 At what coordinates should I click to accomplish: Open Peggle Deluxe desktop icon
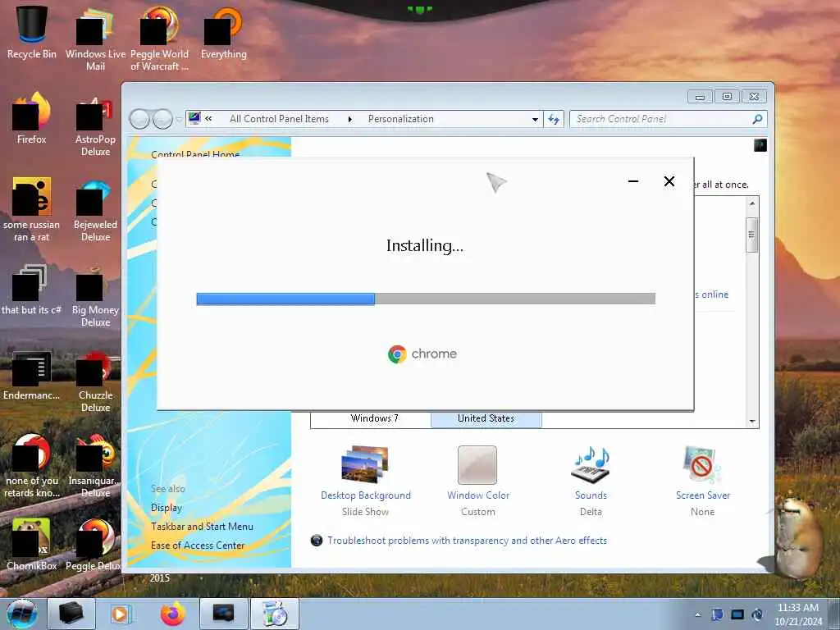(x=95, y=544)
